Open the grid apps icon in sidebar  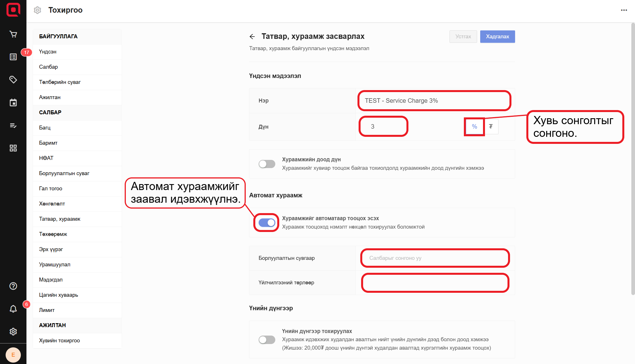click(x=13, y=148)
